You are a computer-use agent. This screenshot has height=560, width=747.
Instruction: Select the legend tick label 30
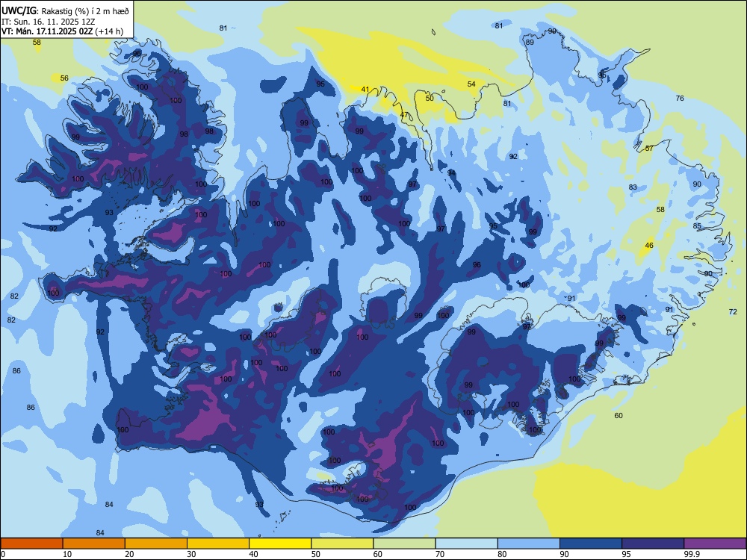click(191, 554)
